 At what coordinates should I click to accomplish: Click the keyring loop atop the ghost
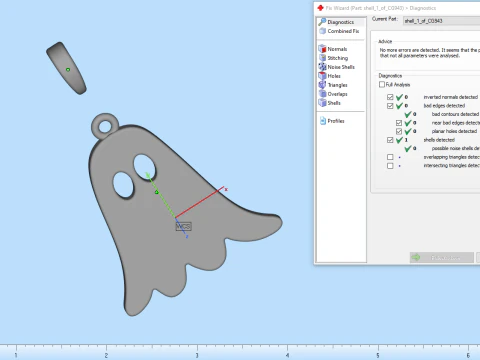click(x=105, y=126)
